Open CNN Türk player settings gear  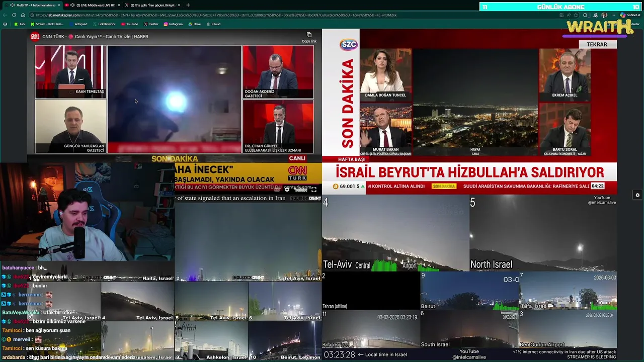tap(287, 190)
